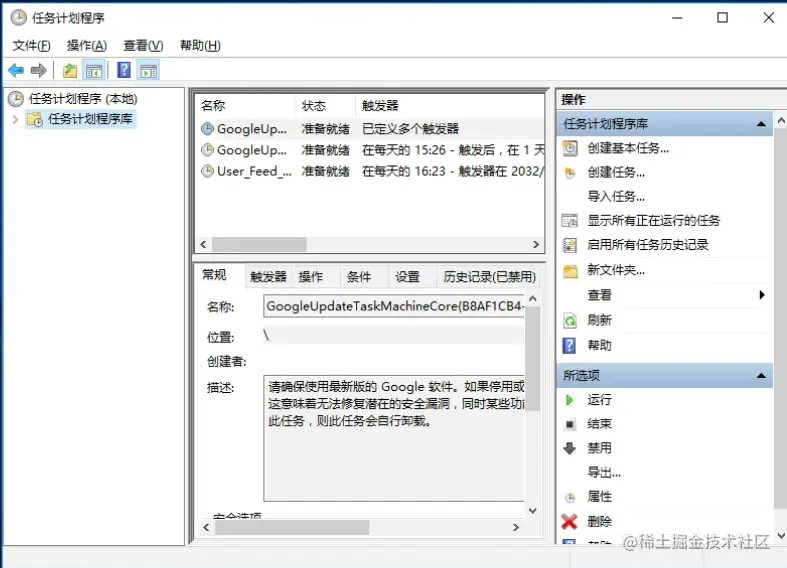Click the clock icon of User_Feed task row

click(207, 171)
